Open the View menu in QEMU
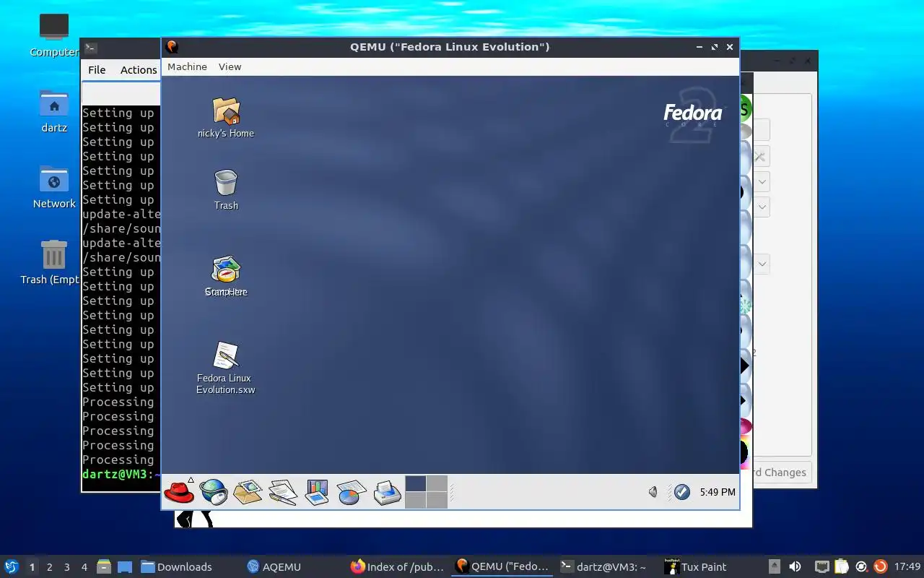Screen dimensions: 924x578 click(230, 66)
